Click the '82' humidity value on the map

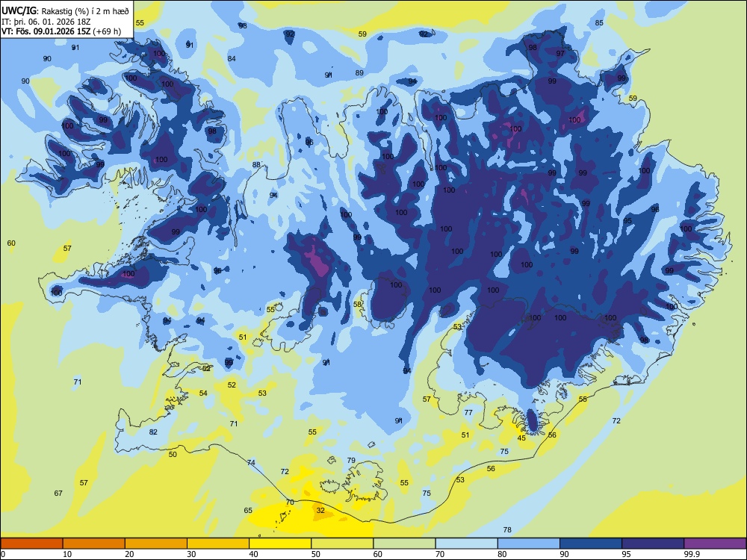pyautogui.click(x=153, y=432)
